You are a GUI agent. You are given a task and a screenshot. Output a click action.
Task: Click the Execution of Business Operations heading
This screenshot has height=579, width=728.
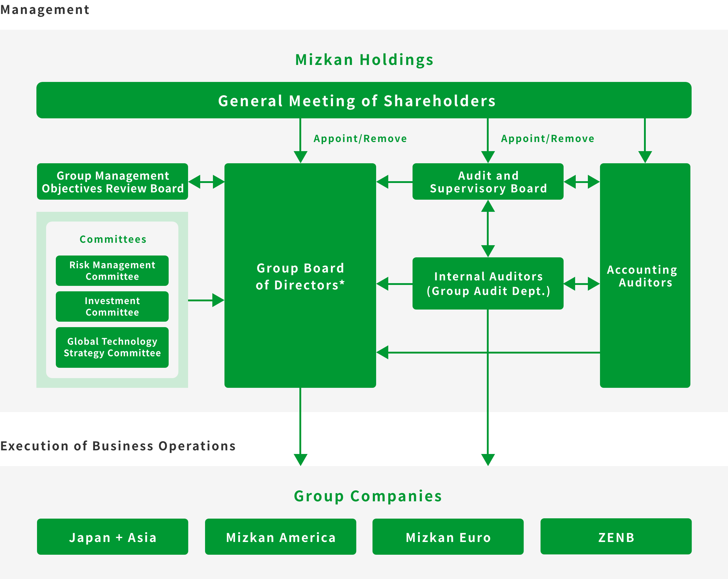[x=118, y=446]
